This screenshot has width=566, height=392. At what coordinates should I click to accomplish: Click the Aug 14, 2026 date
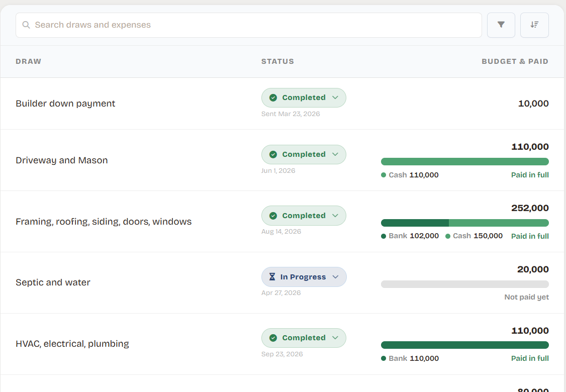281,232
